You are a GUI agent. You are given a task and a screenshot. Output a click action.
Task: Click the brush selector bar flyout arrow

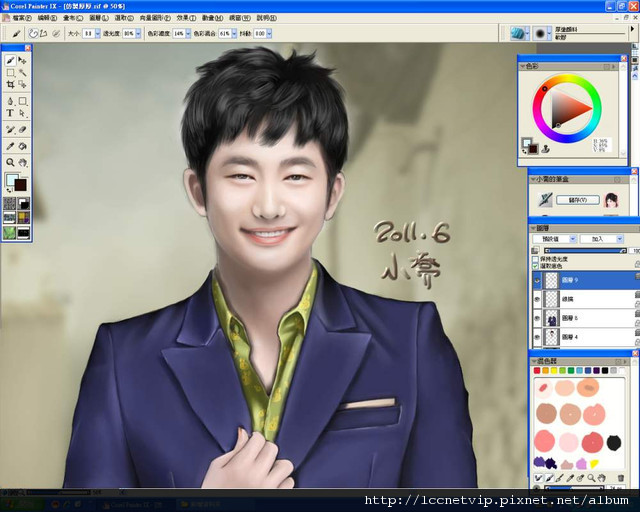coord(632,29)
